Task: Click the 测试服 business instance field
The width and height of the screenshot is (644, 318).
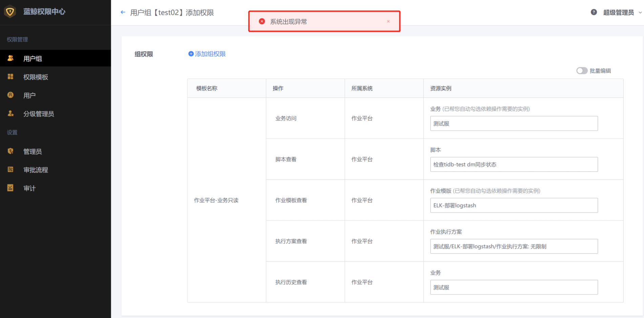Action: pos(514,123)
